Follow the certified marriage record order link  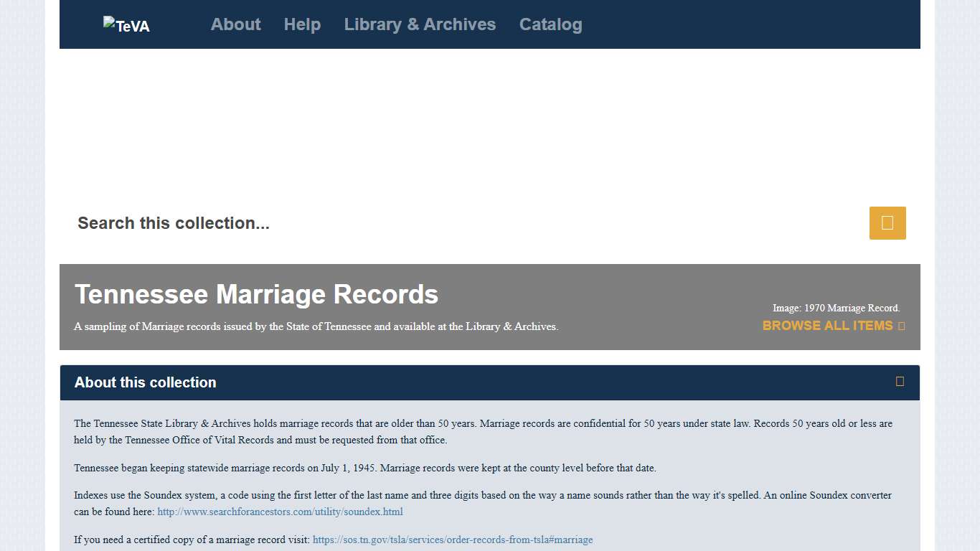[452, 540]
